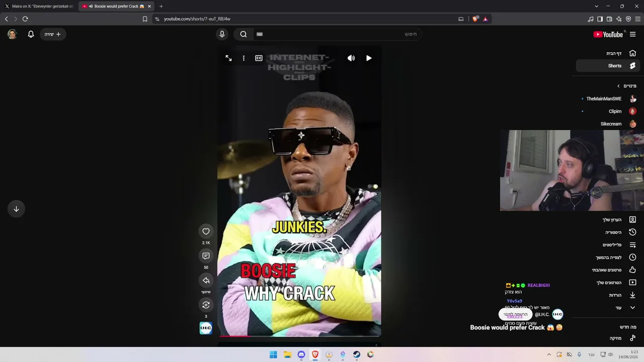Screen dimensions: 644x362
Task: Click the search magnifier button
Action: [x=244, y=34]
